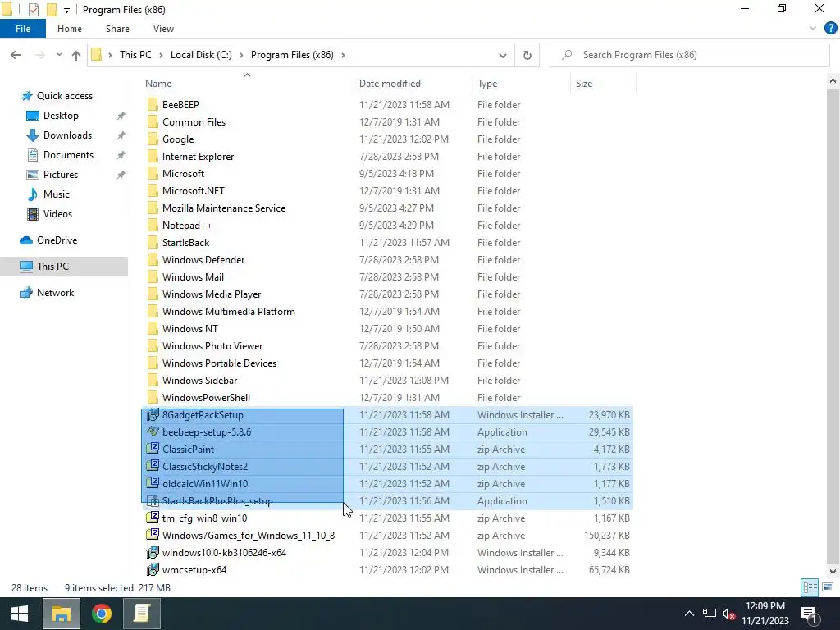
Task: Switch to Details view layout
Action: click(810, 587)
